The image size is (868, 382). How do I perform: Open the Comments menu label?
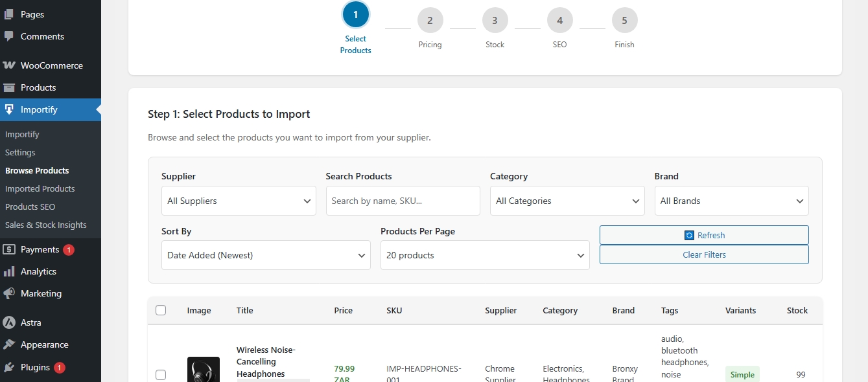click(42, 36)
